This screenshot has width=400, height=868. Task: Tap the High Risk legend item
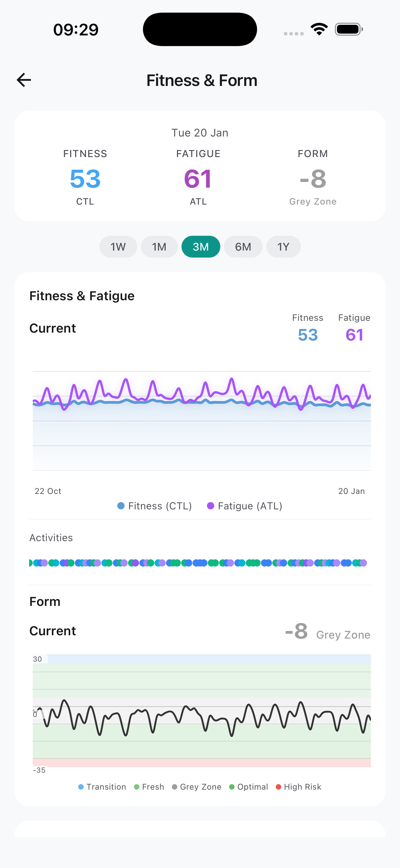(298, 787)
